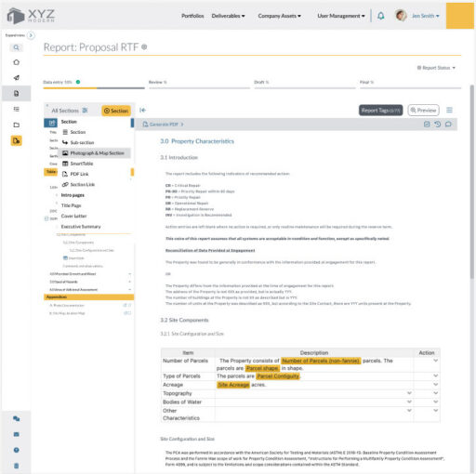Click the page vertical scrollbar
This screenshot has width=476, height=474.
[472, 181]
